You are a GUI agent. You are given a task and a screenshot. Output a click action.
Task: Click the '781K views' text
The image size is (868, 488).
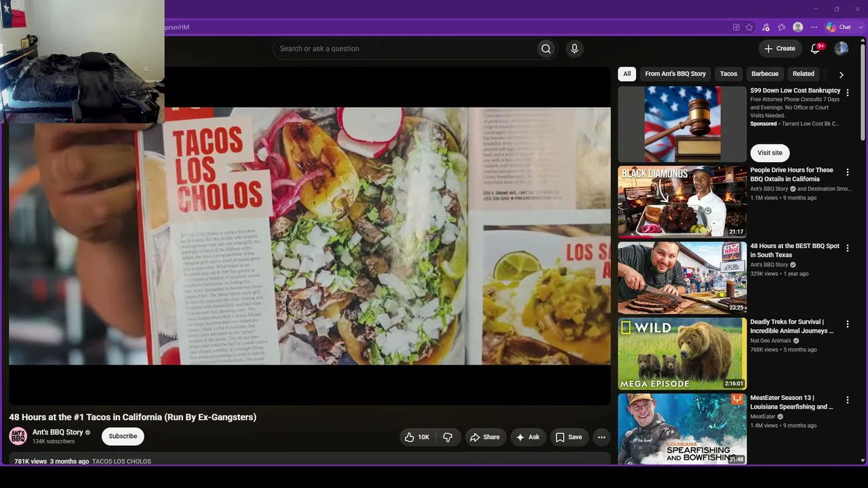31,462
